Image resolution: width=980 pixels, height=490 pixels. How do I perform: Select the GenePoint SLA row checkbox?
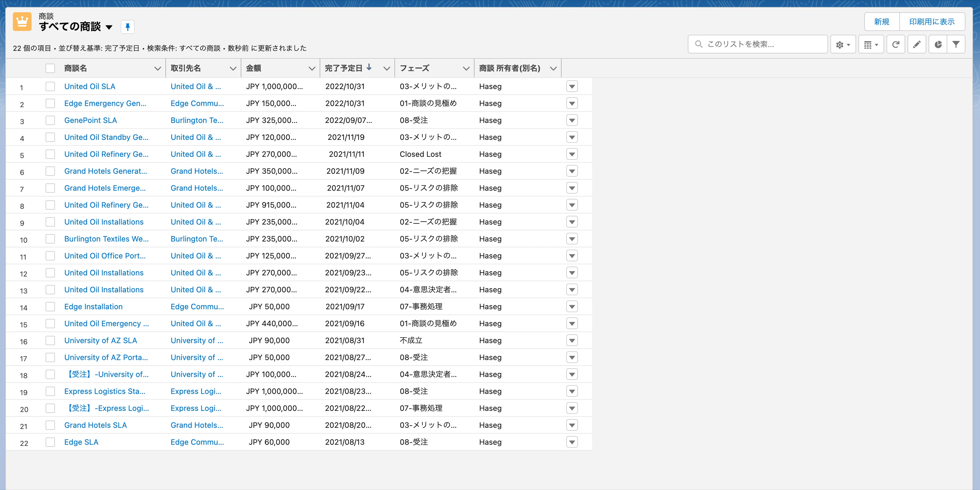click(50, 120)
